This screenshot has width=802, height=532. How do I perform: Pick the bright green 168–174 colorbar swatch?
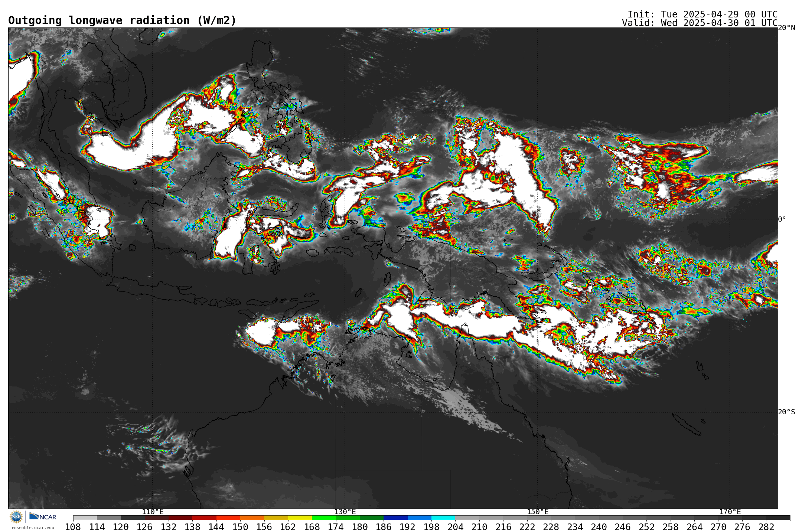point(324,518)
